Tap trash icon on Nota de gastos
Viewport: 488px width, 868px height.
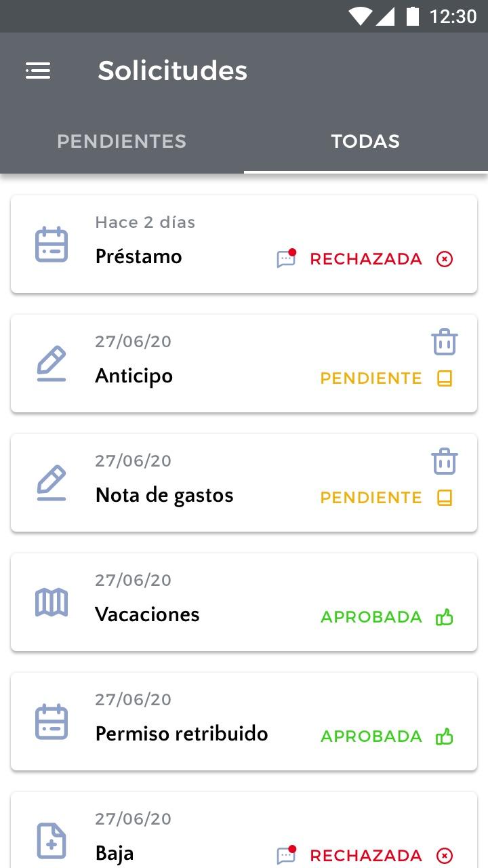445,462
